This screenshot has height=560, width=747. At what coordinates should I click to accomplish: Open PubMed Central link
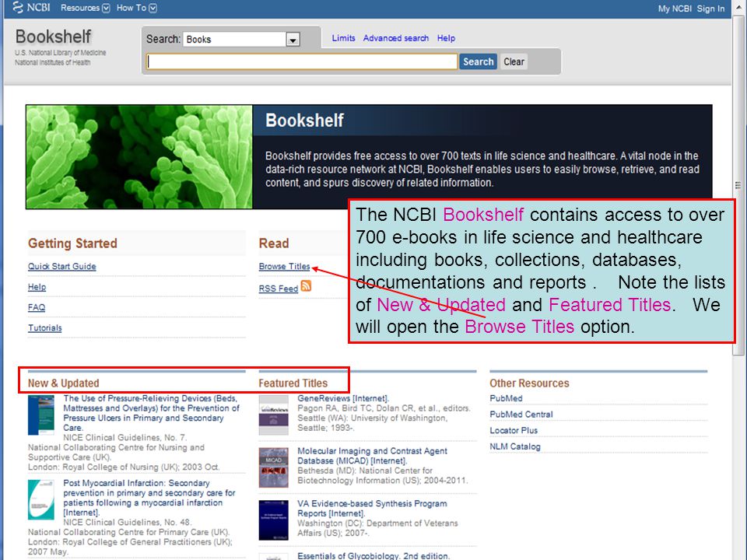pyautogui.click(x=521, y=415)
